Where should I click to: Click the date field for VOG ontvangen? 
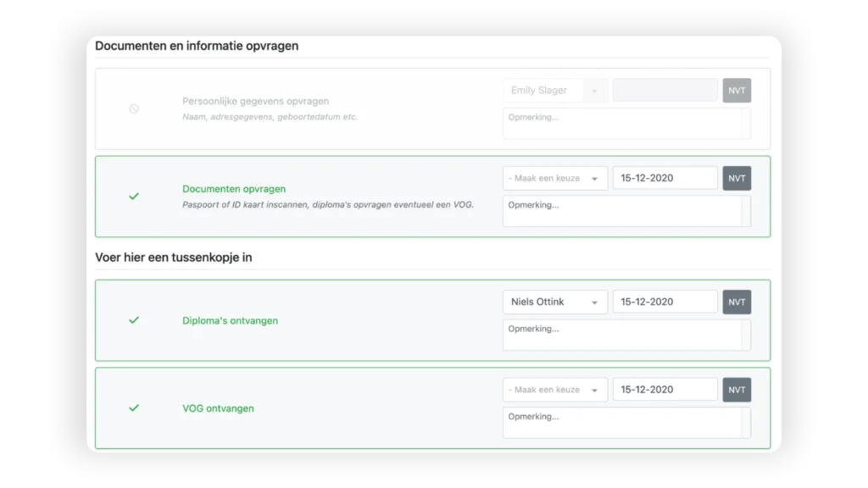665,390
